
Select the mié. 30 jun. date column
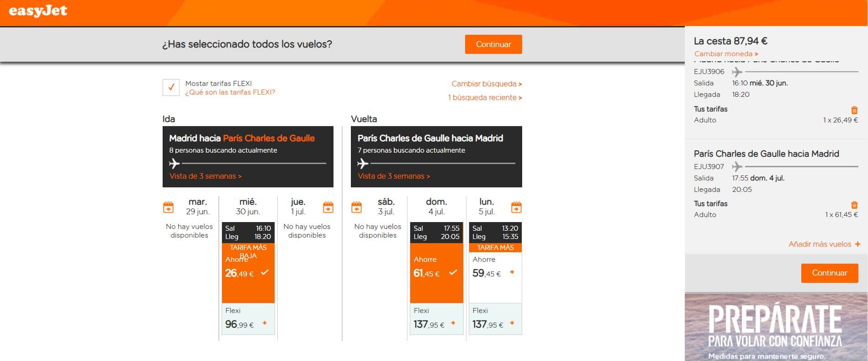(248, 207)
